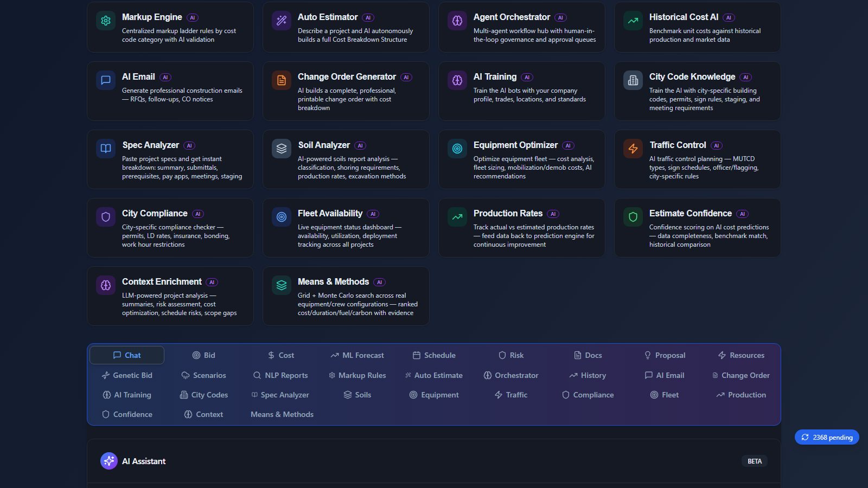This screenshot has height=488, width=868.
Task: Click the BETA badge in AI Assistant
Action: 755,461
